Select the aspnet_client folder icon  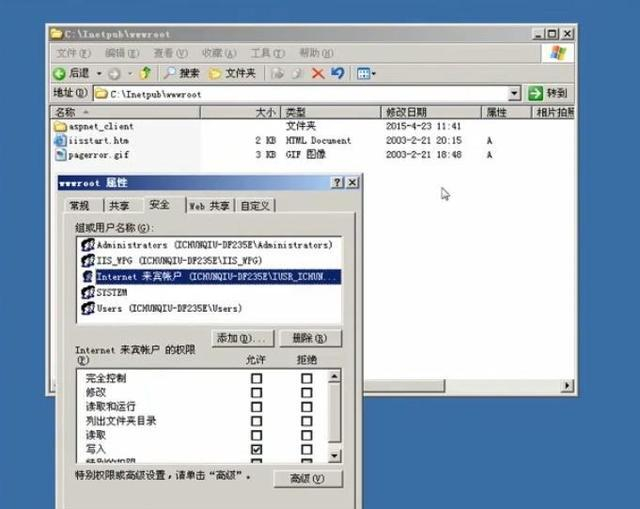pyautogui.click(x=60, y=126)
